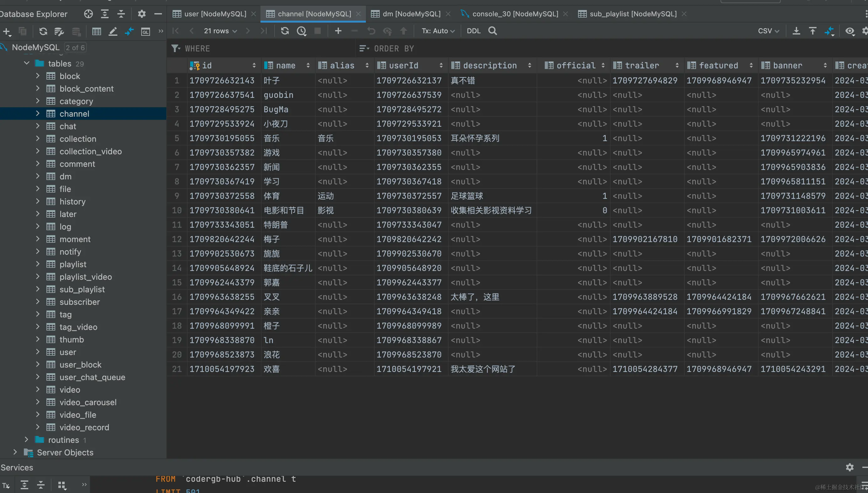Click the Reload Page refresh icon
The height and width of the screenshot is (493, 868).
tap(285, 31)
